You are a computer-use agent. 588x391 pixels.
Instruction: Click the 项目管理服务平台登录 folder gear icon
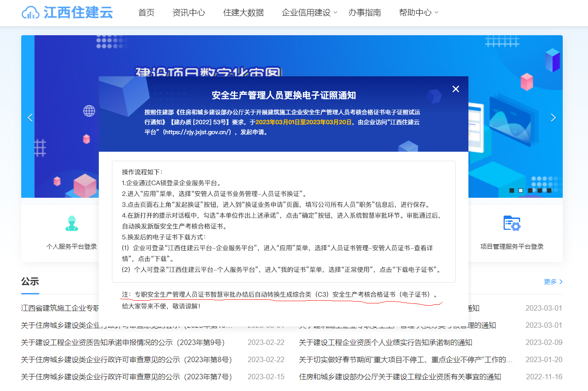coord(512,223)
